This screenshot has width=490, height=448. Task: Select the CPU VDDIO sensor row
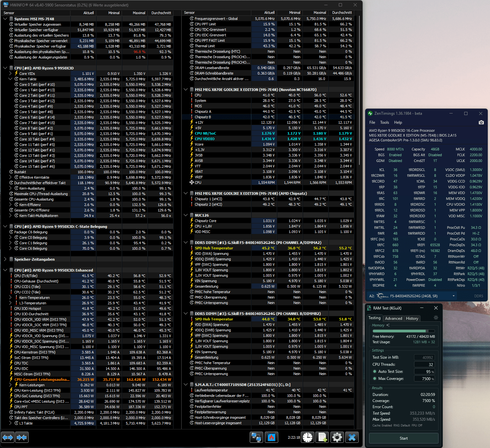pyautogui.click(x=268, y=139)
